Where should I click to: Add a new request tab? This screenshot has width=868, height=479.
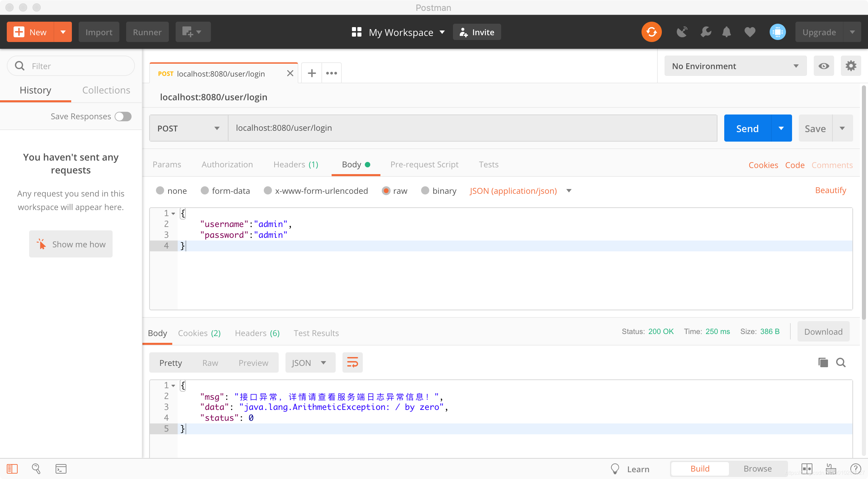pos(312,73)
